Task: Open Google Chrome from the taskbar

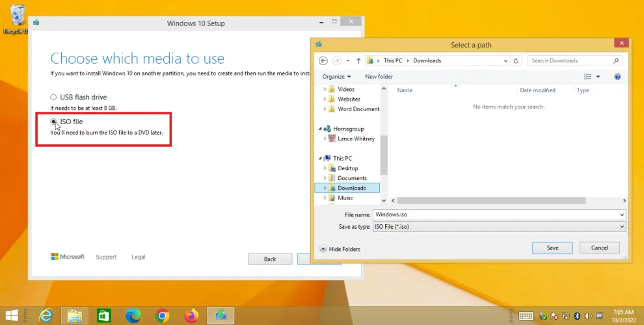Action: [x=163, y=316]
